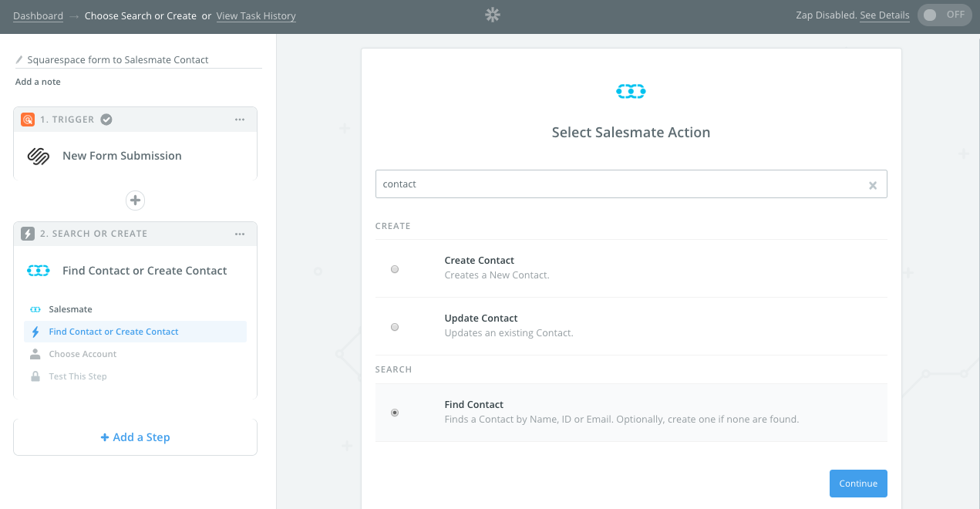Click the 1. TRIGGER header label
The width and height of the screenshot is (980, 509).
pos(67,120)
